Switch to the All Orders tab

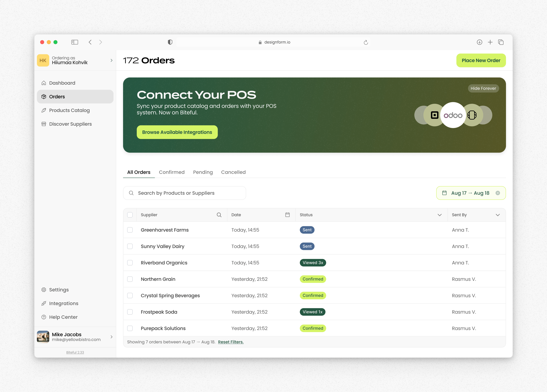click(x=139, y=172)
